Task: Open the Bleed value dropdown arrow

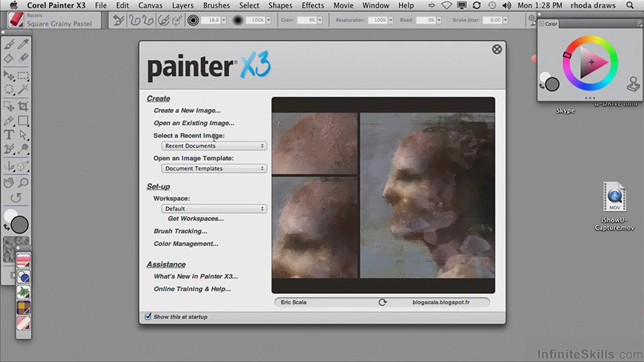Action: (x=438, y=20)
